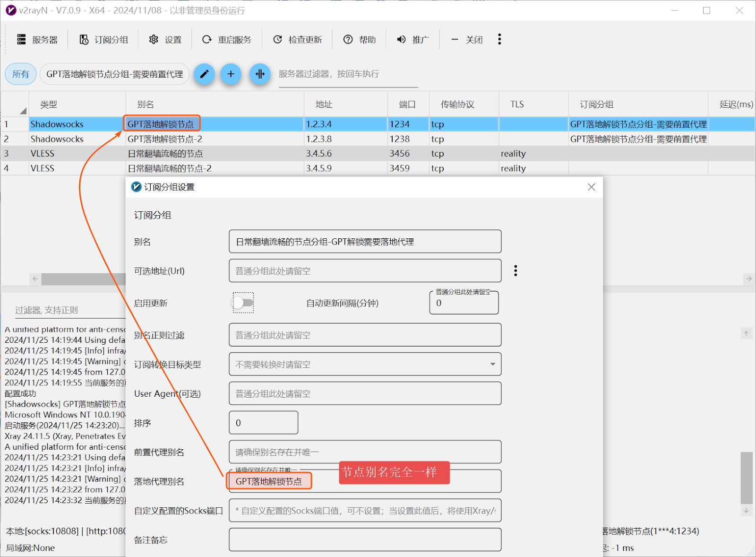Select GPT落地解锁节点分组 tab

tap(114, 74)
